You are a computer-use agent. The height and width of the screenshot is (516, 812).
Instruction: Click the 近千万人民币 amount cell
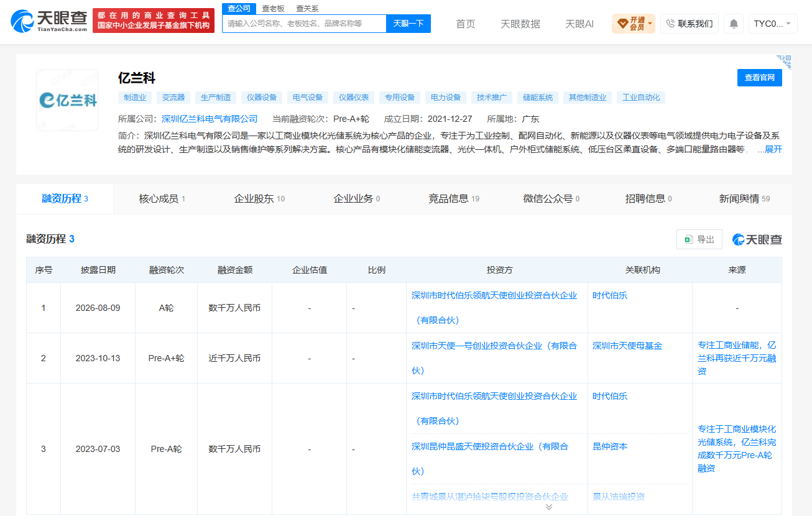[234, 359]
